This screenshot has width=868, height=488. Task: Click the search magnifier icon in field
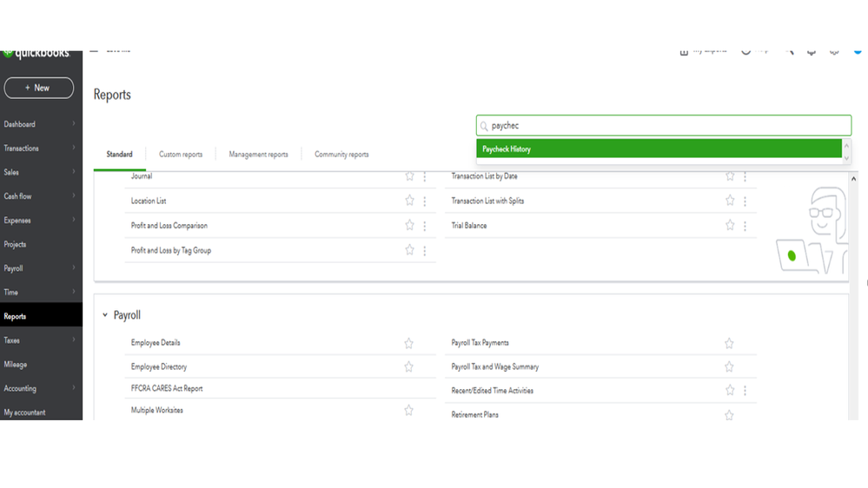pyautogui.click(x=484, y=126)
